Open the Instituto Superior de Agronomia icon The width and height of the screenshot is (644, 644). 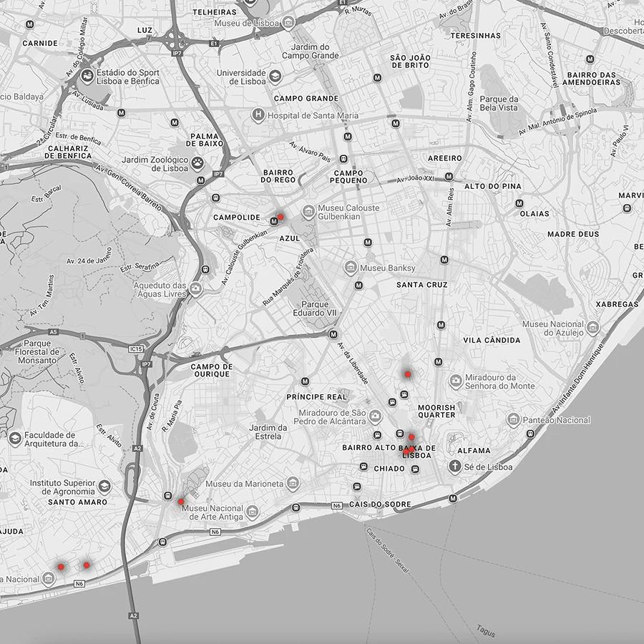104,487
